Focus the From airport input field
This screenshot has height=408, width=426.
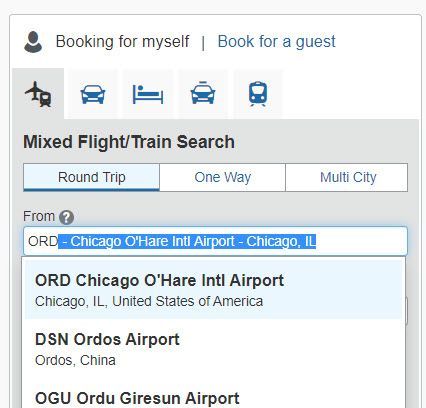tap(215, 241)
